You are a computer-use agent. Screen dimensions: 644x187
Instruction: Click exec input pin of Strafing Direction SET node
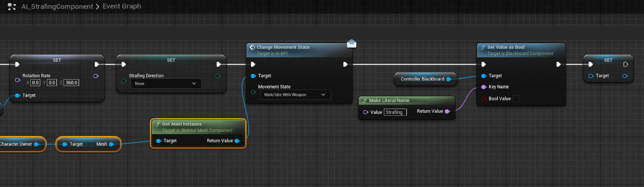(x=124, y=64)
